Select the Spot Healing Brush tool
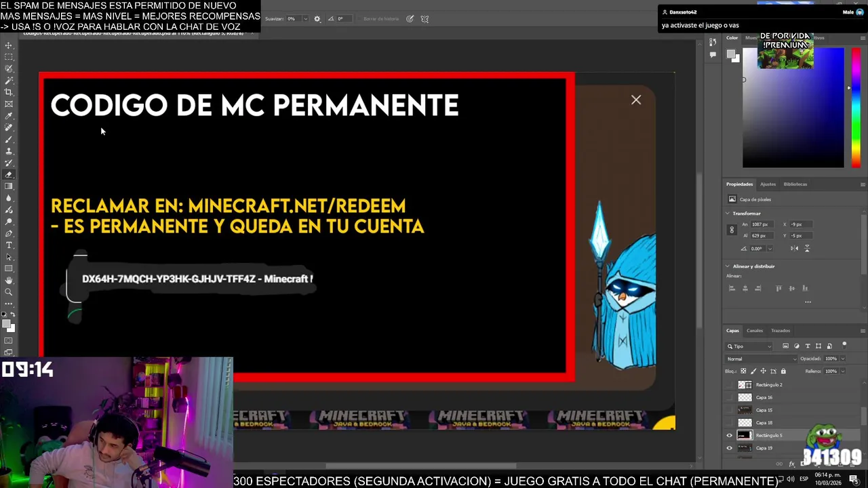The height and width of the screenshot is (488, 868). pyautogui.click(x=9, y=127)
